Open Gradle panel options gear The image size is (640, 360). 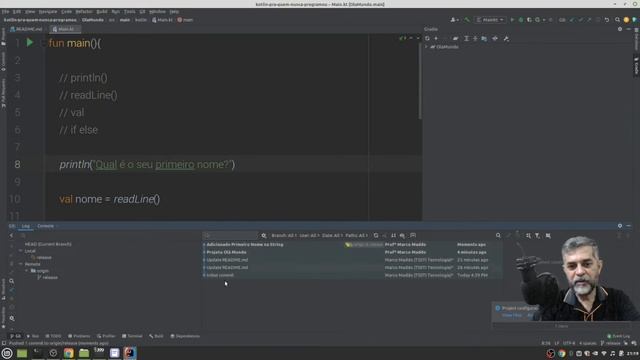620,29
